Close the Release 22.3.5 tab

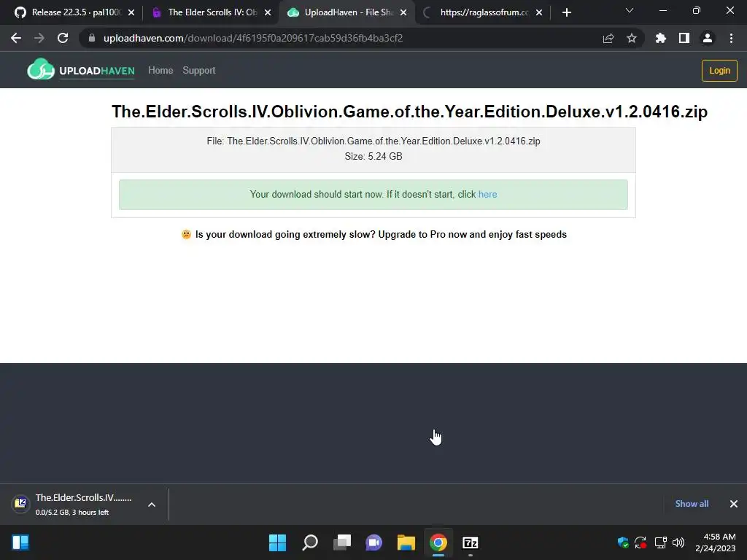(x=131, y=13)
